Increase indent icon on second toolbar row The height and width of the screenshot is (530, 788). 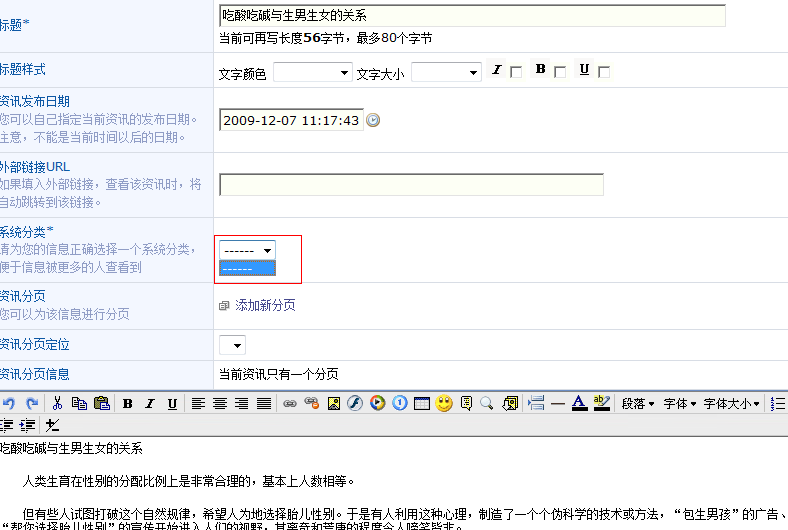coord(27,425)
